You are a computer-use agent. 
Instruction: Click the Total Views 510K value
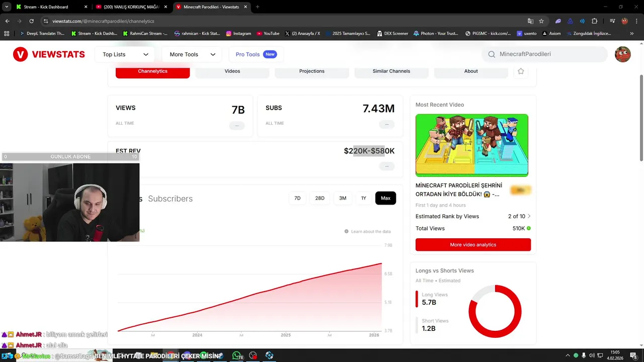coord(519,228)
